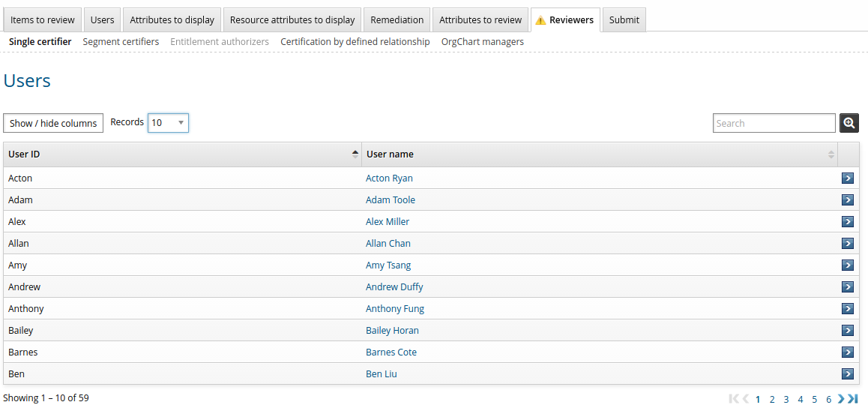Click Show / hide columns button
Image resolution: width=868 pixels, height=420 pixels.
coord(53,123)
